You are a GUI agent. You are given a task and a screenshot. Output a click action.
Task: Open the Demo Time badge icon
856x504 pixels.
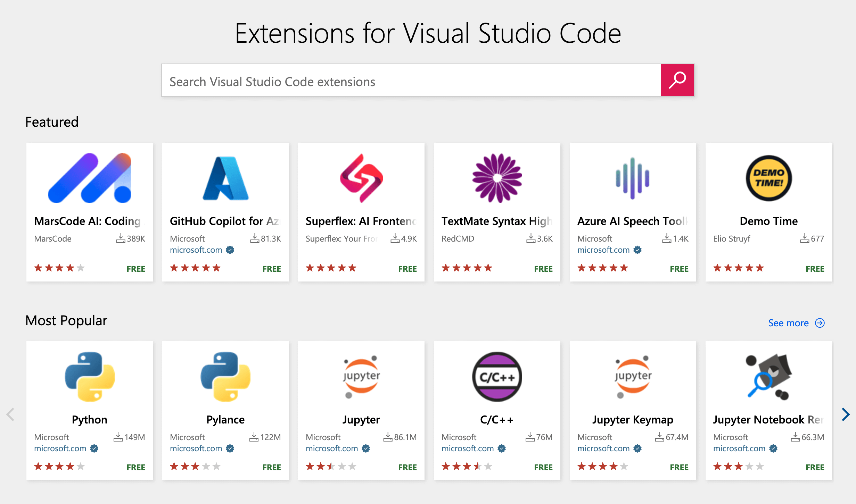click(768, 178)
